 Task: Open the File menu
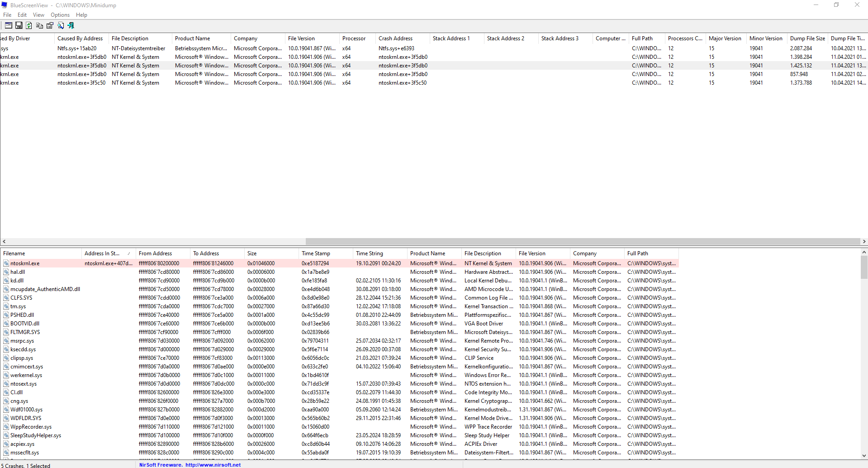pyautogui.click(x=7, y=15)
